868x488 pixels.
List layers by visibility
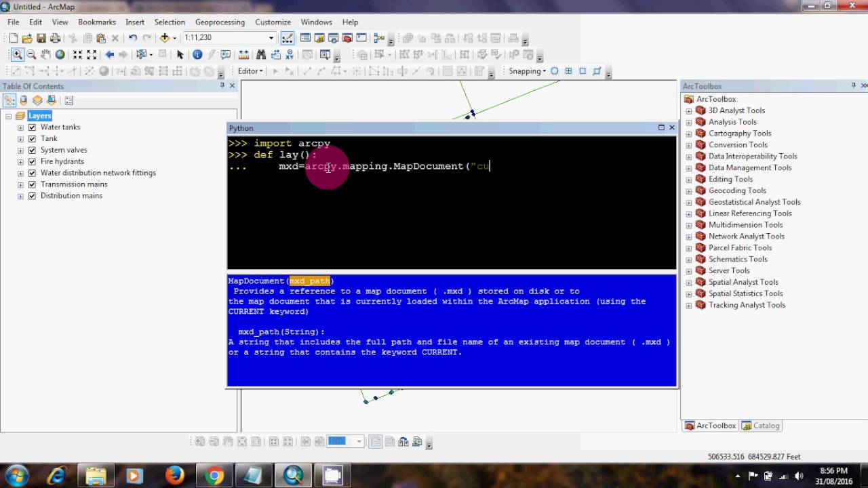37,100
